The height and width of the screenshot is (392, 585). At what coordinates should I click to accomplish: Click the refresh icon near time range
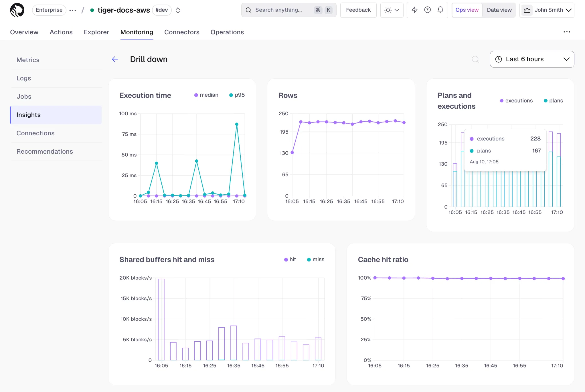click(x=475, y=59)
